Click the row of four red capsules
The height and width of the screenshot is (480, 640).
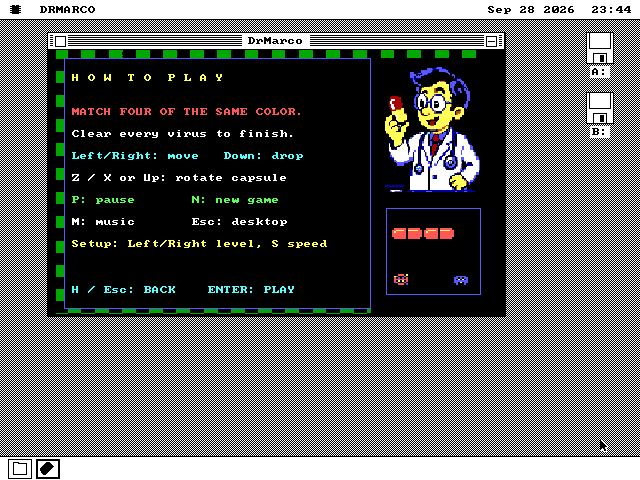tap(423, 233)
